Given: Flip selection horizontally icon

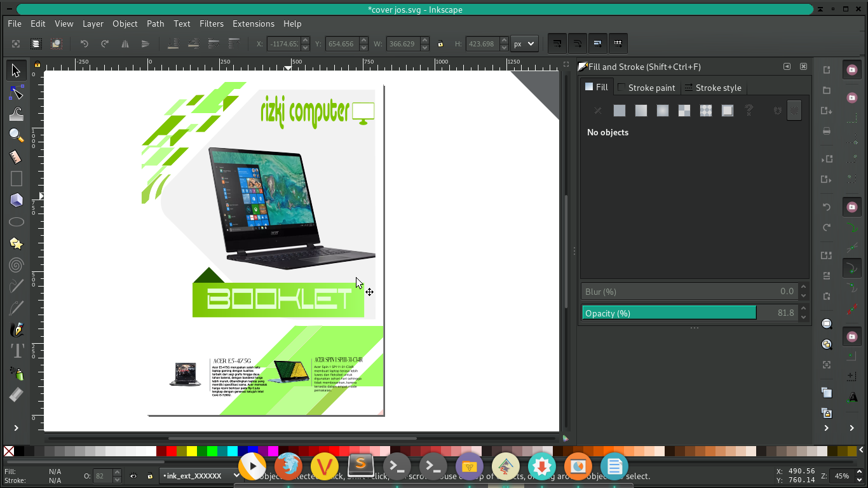Looking at the screenshot, I should [x=125, y=44].
